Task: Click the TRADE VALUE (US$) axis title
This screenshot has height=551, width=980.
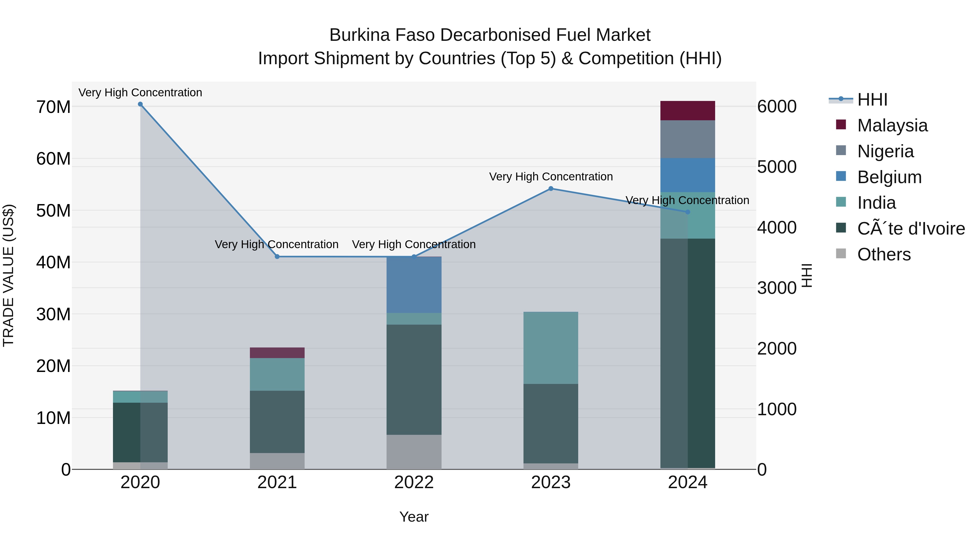Action: [x=8, y=275]
